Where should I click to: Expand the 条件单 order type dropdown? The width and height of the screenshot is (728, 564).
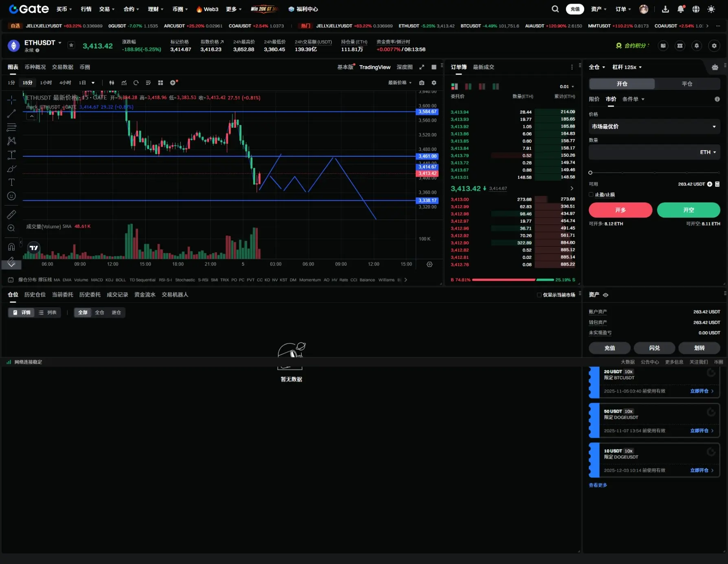(634, 99)
